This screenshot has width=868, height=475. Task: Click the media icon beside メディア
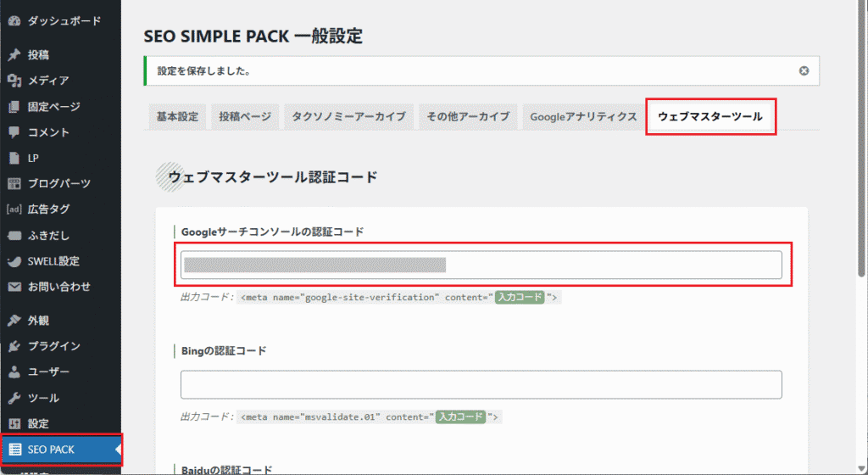click(x=14, y=81)
